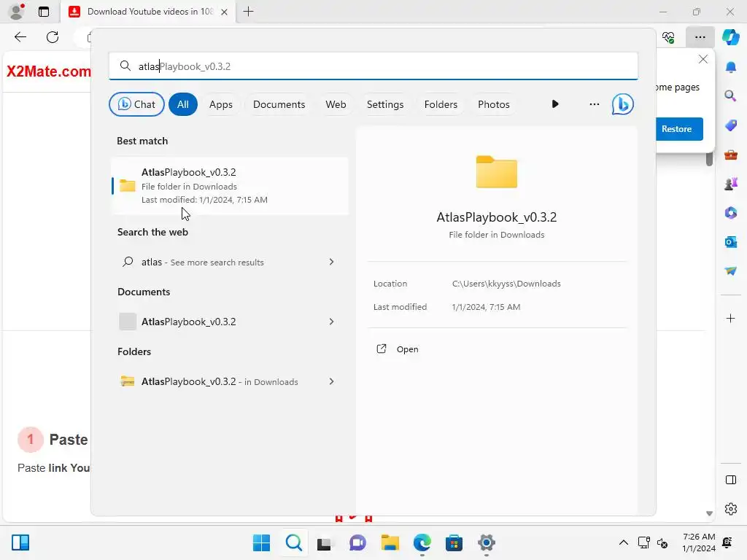747x560 pixels.
Task: Toggle the Edge sidebar panel view icon
Action: 730,480
